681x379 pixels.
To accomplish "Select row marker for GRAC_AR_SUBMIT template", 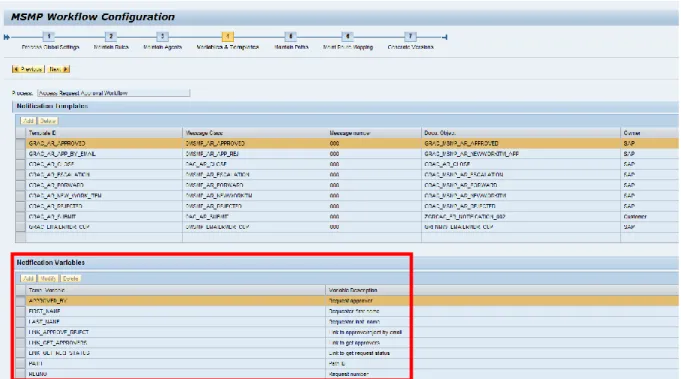I will point(20,216).
